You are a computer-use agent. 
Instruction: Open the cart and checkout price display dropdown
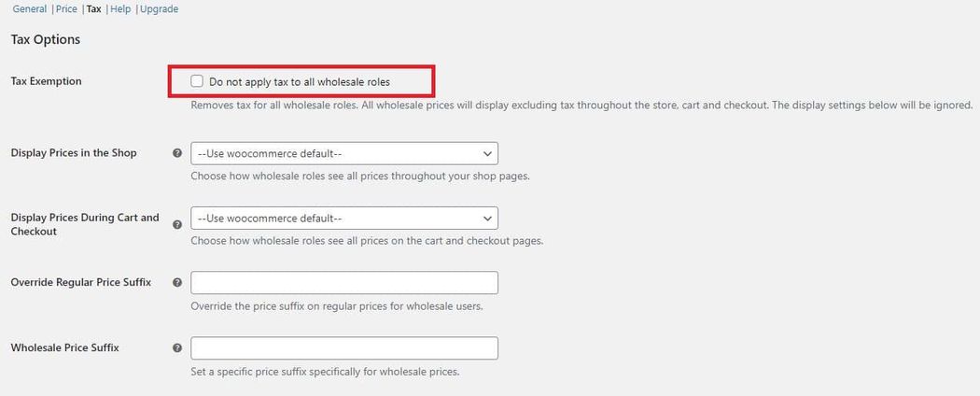[x=343, y=219]
